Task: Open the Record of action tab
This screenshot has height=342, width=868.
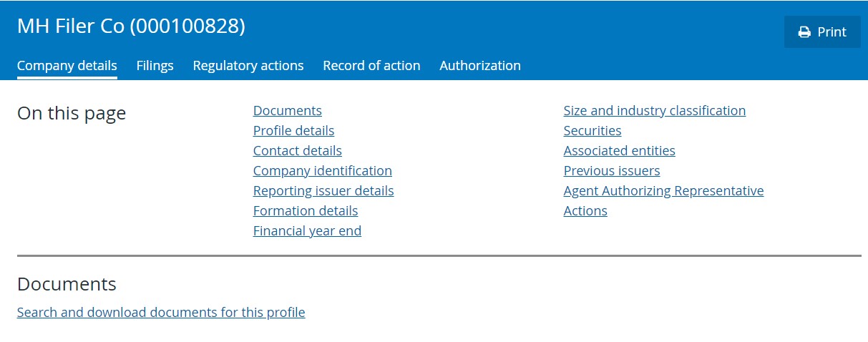Action: 371,66
